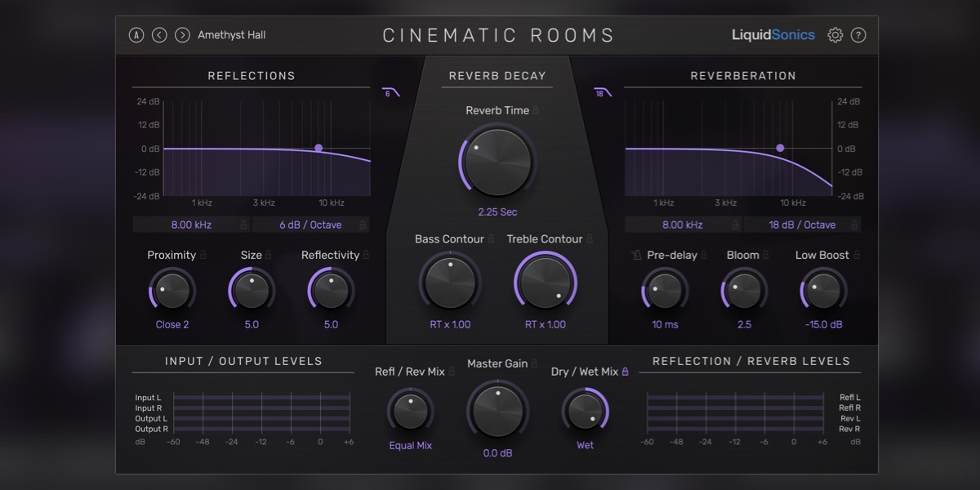Toggle the Treble Contour lock
The width and height of the screenshot is (980, 490).
(x=590, y=239)
